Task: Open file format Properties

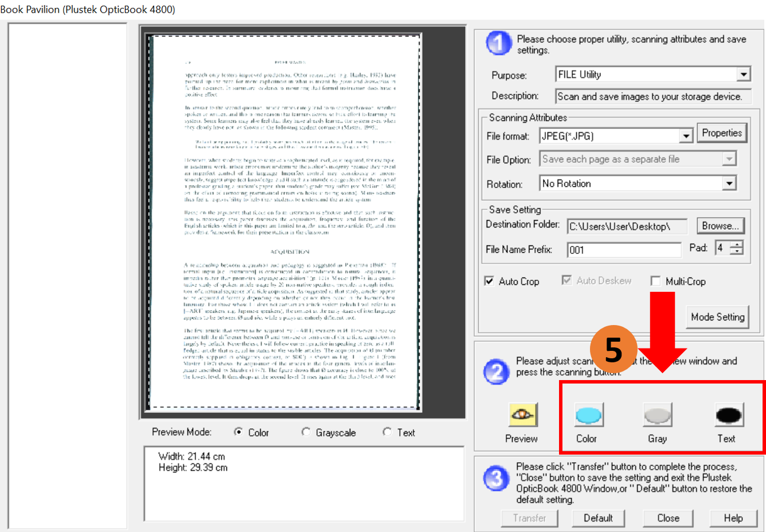Action: point(721,133)
